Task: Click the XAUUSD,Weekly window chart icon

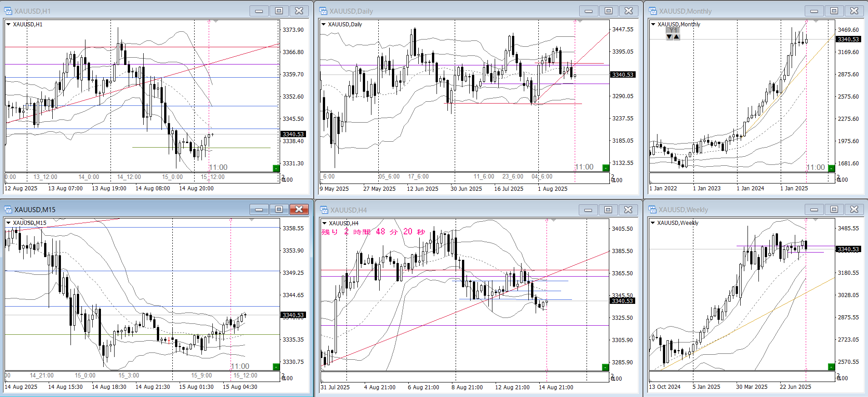Action: pyautogui.click(x=653, y=209)
